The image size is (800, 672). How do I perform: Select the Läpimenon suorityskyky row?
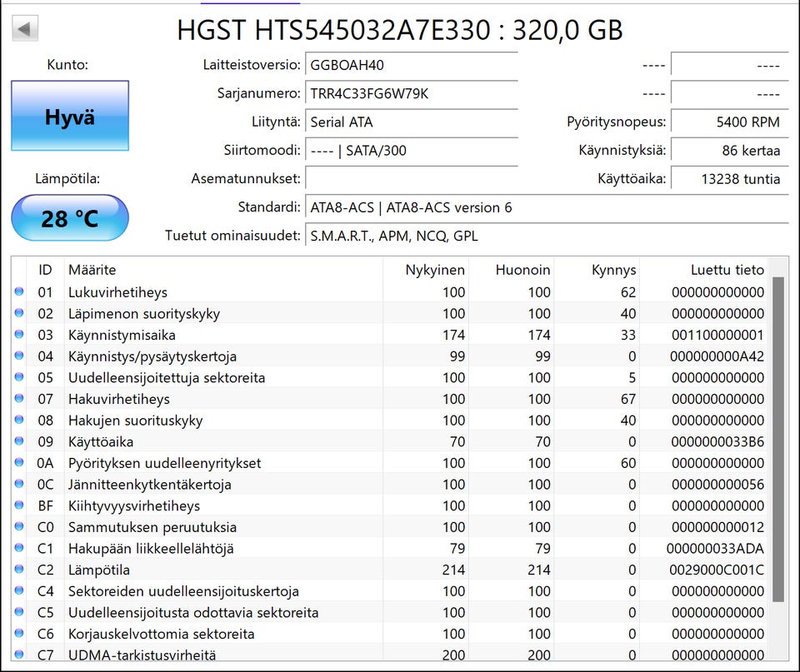tap(390, 314)
